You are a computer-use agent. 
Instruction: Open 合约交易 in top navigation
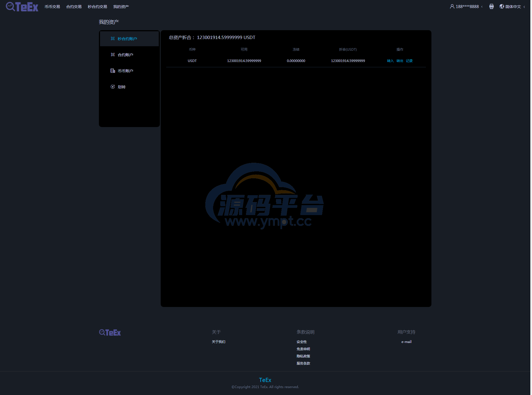point(74,7)
